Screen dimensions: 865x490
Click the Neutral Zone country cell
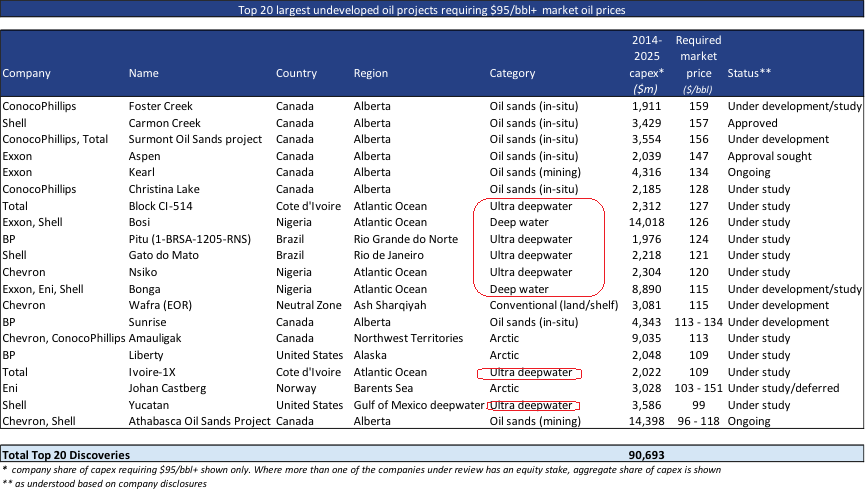[309, 305]
